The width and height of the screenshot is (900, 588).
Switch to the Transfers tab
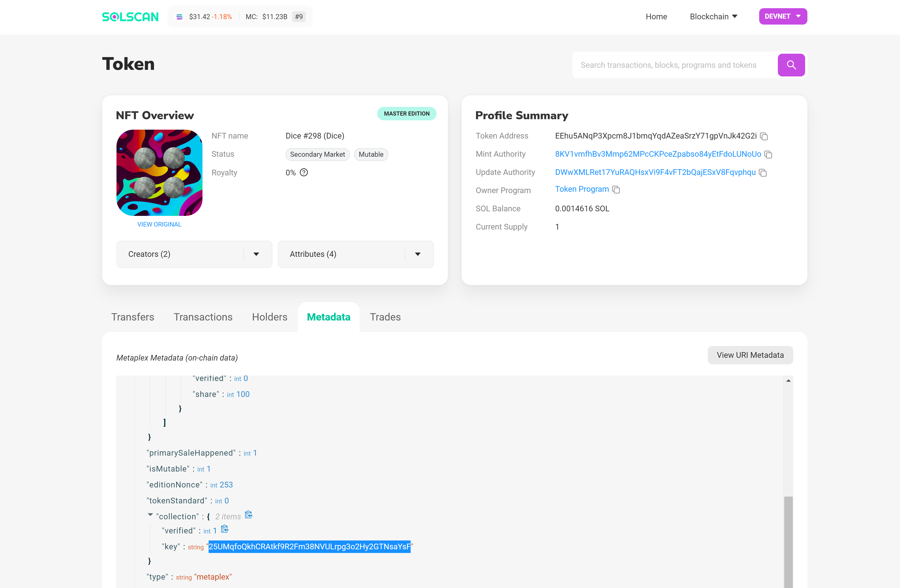[x=133, y=316]
